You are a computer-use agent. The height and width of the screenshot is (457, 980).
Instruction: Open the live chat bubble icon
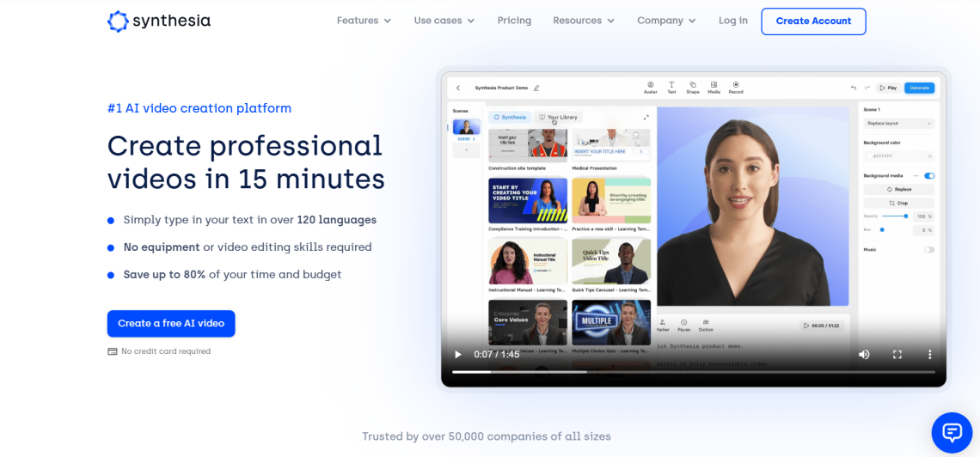pos(952,432)
